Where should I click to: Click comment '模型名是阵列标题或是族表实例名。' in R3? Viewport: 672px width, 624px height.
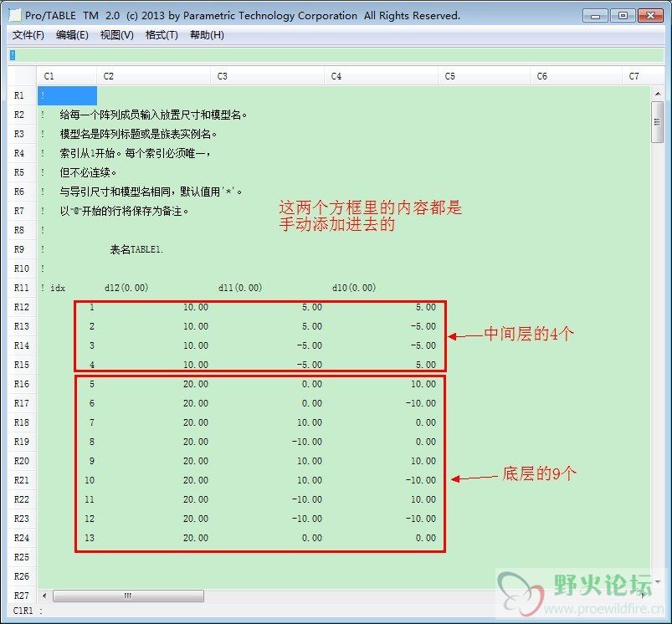click(x=138, y=134)
